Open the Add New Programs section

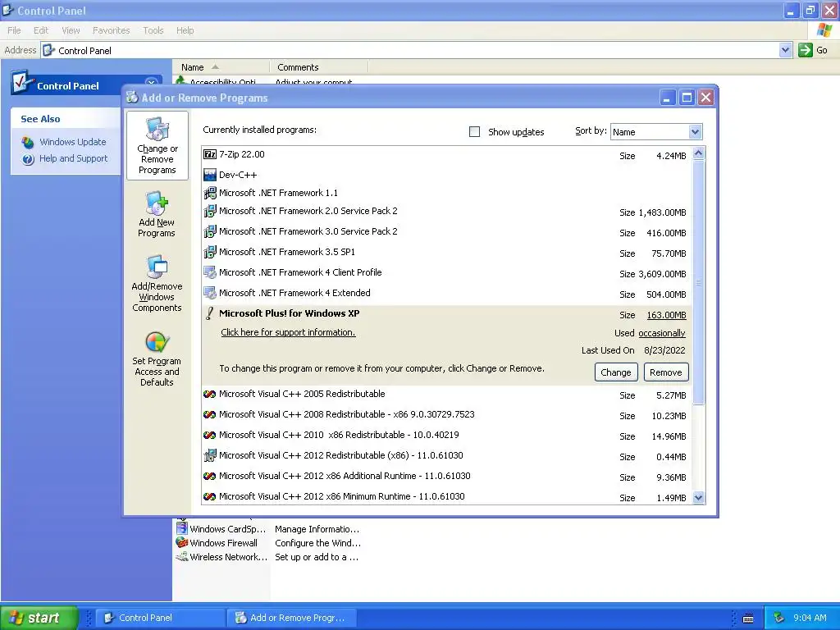tap(157, 214)
